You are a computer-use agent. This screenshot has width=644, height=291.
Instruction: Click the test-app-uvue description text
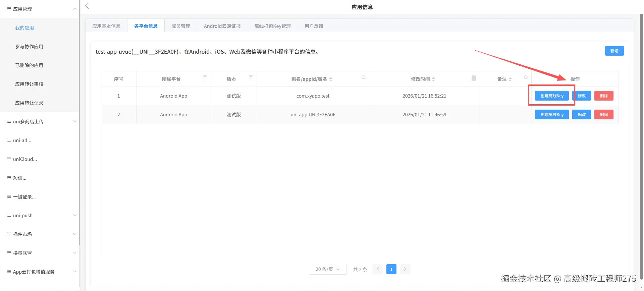click(207, 52)
